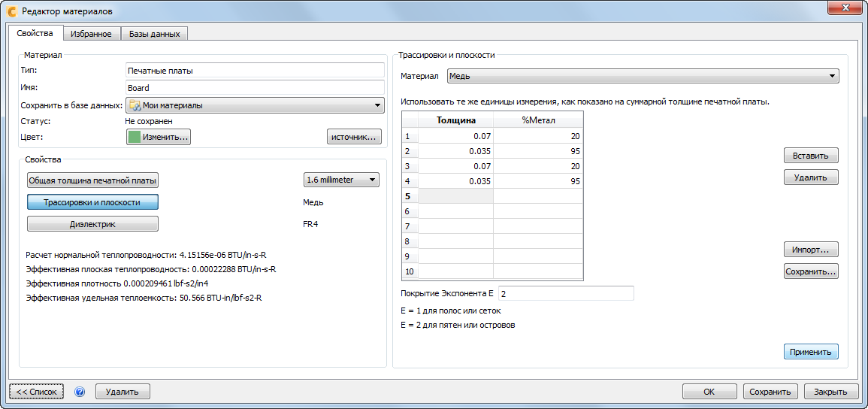Click the application logo in title bar

tap(11, 11)
